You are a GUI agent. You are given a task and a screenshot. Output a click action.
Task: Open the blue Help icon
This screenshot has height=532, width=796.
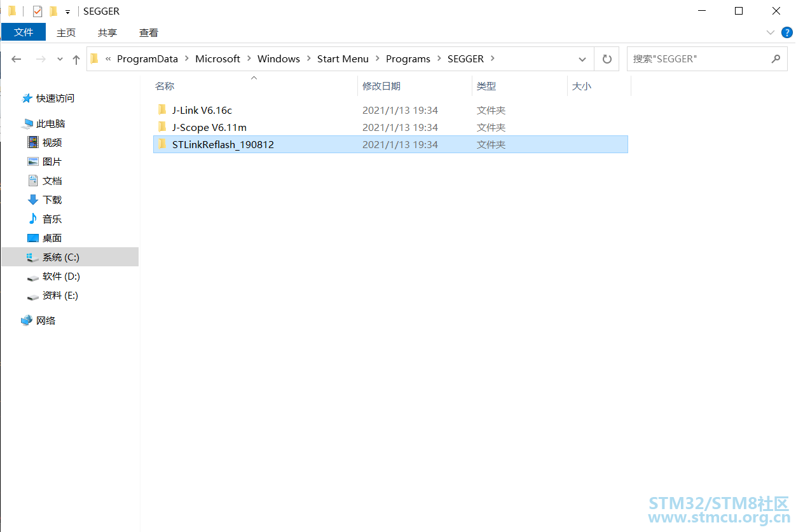[x=787, y=32]
